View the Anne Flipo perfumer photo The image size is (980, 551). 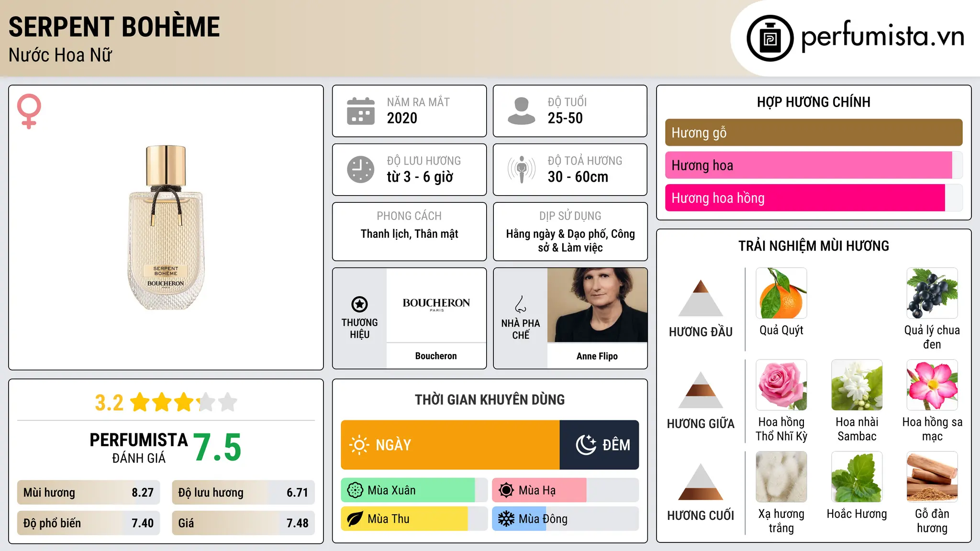[597, 305]
